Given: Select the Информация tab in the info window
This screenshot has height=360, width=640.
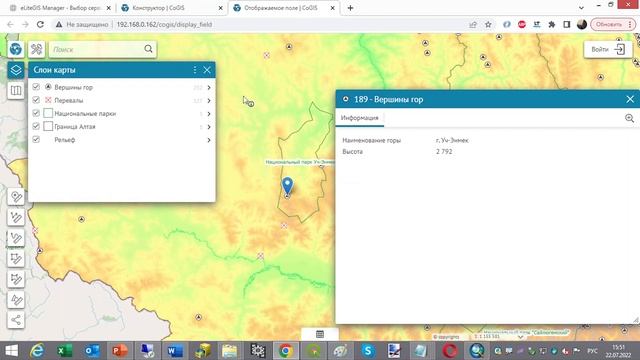Looking at the screenshot, I should pos(360,118).
